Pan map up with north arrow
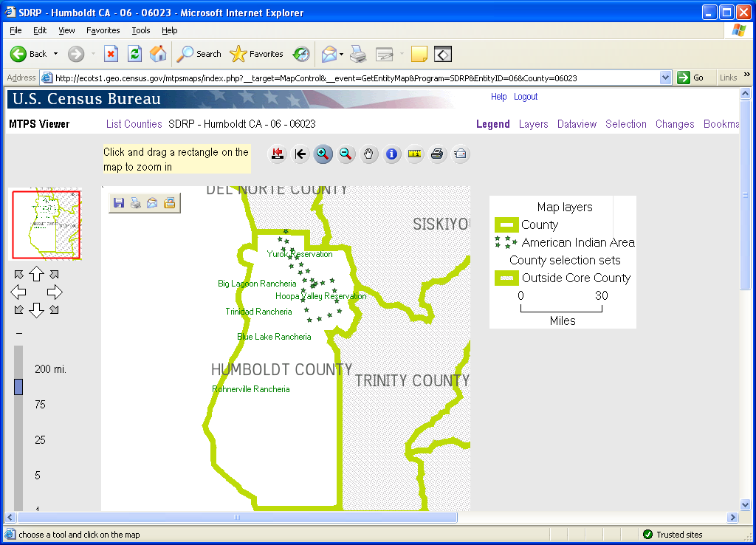Screen dimensions: 756x545 (x=37, y=274)
